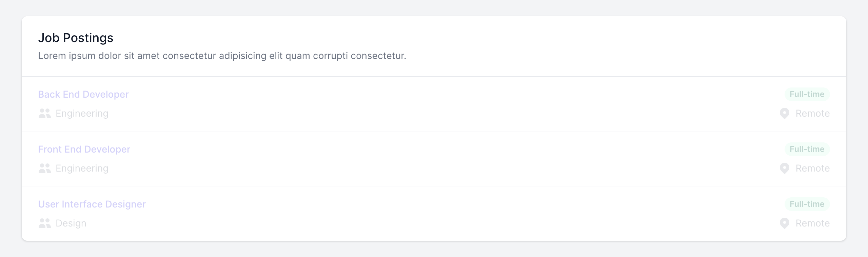Select the Engineering label under Front End Developer
Screen dimensions: 868x257
[x=82, y=168]
